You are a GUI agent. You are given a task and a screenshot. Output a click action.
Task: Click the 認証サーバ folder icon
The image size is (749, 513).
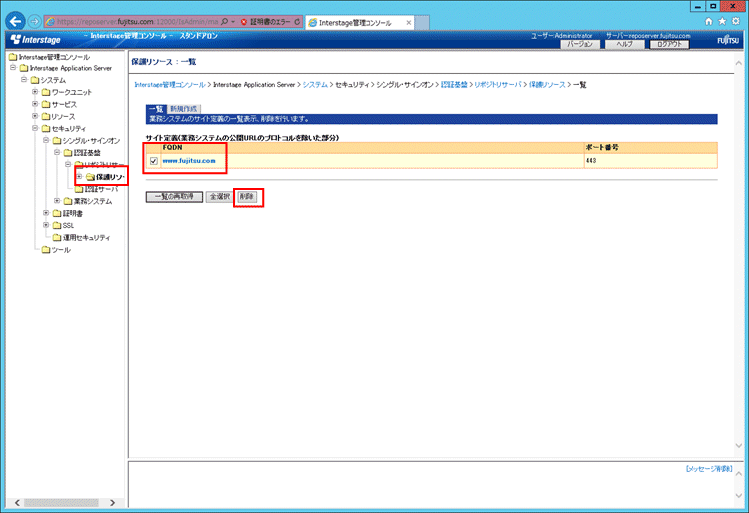coord(79,190)
